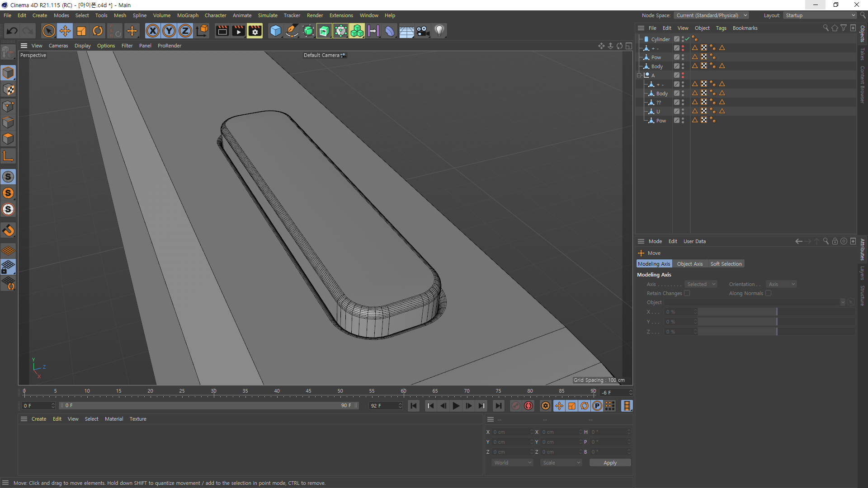
Task: Open the Object Axis tab
Action: [x=689, y=264]
